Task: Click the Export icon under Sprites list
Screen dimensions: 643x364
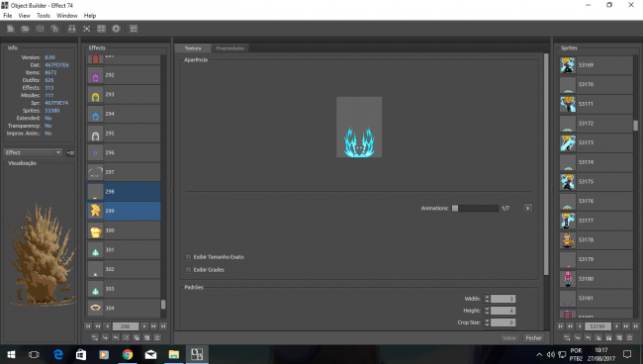Action: pos(588,337)
